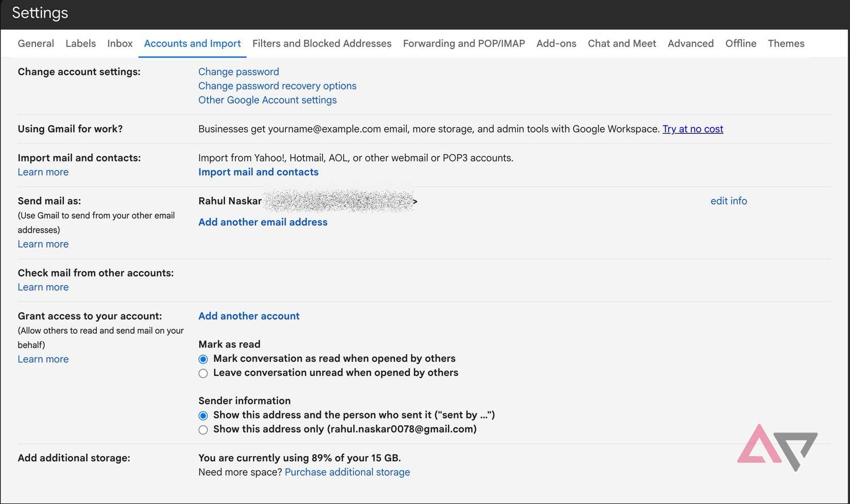Click the Rahul Naskar sender name
Image resolution: width=850 pixels, height=504 pixels.
(x=230, y=201)
